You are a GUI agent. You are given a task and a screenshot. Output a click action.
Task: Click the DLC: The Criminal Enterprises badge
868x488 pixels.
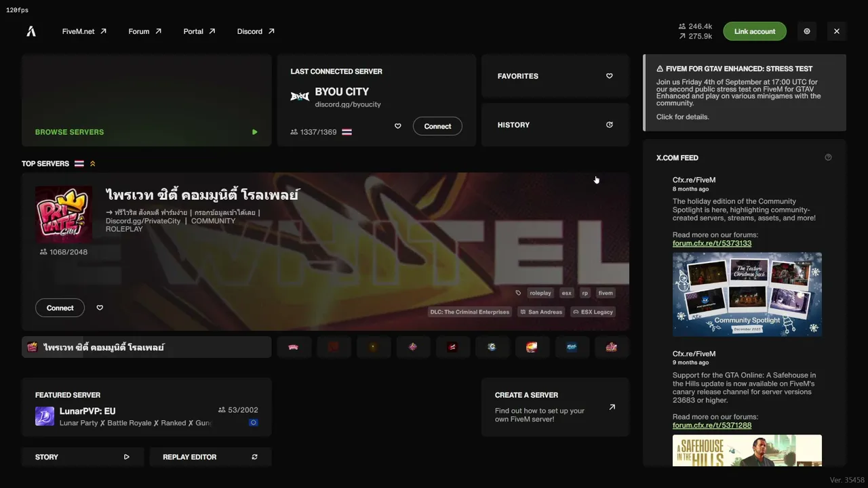pos(469,312)
